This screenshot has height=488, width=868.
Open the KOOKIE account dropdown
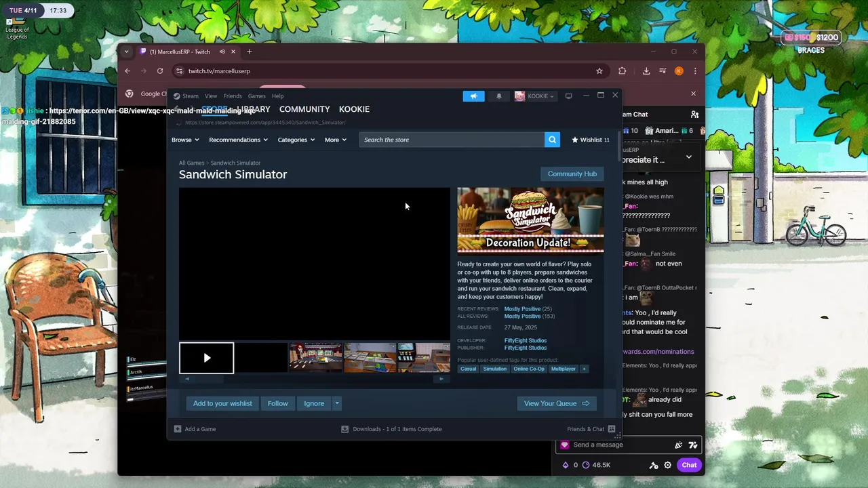click(534, 96)
